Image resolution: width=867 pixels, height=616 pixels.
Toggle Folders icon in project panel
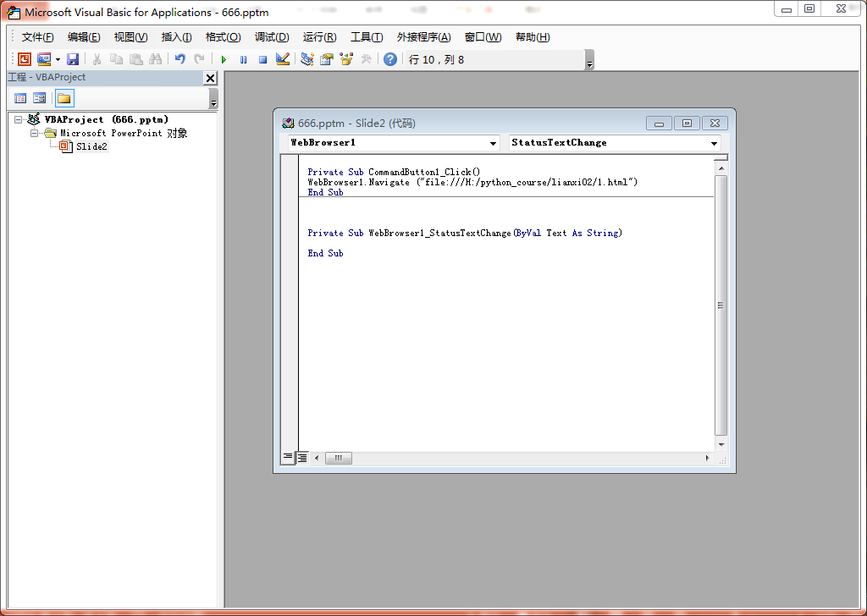coord(64,98)
